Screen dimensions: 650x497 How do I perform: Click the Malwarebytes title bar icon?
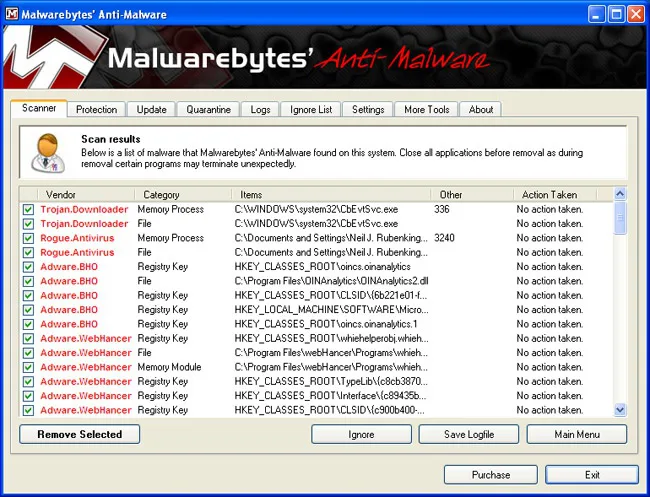pos(12,14)
